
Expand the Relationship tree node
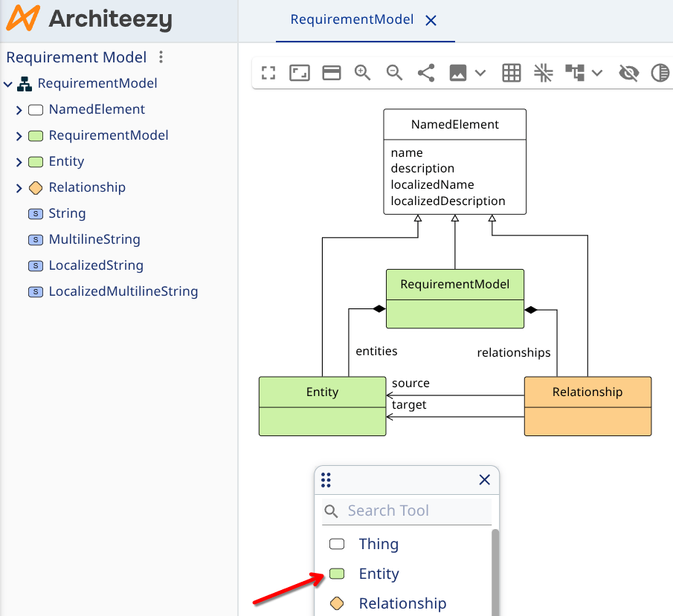point(19,188)
